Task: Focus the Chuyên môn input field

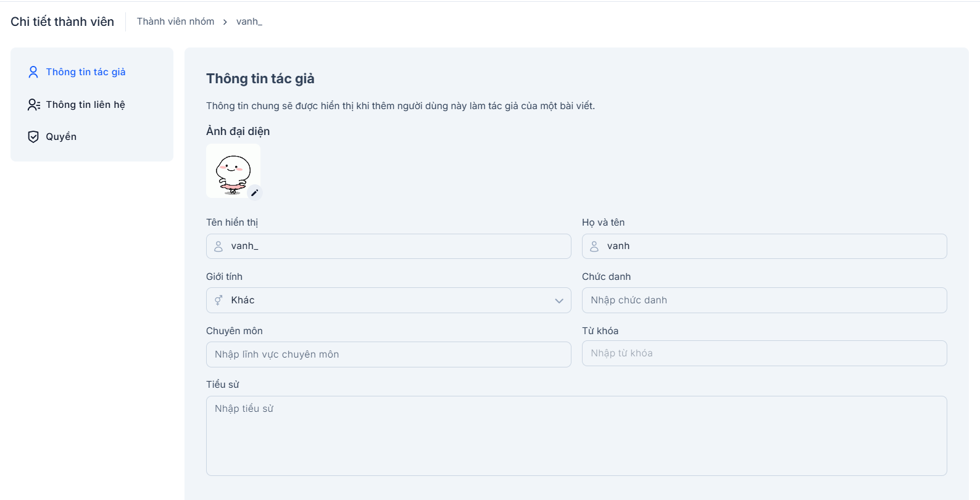Action: 388,355
